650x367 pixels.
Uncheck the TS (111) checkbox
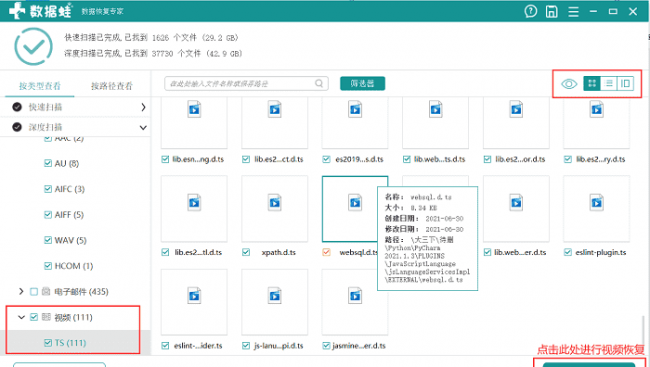[48, 343]
